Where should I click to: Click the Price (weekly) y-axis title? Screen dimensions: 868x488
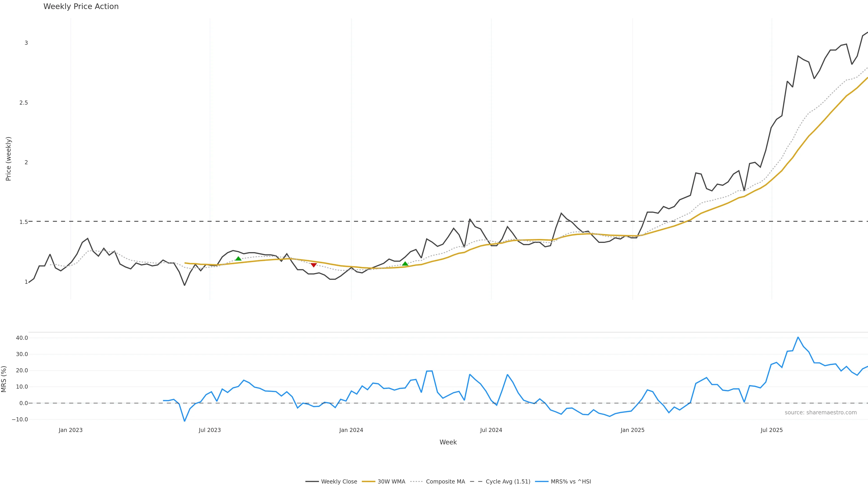(8, 159)
